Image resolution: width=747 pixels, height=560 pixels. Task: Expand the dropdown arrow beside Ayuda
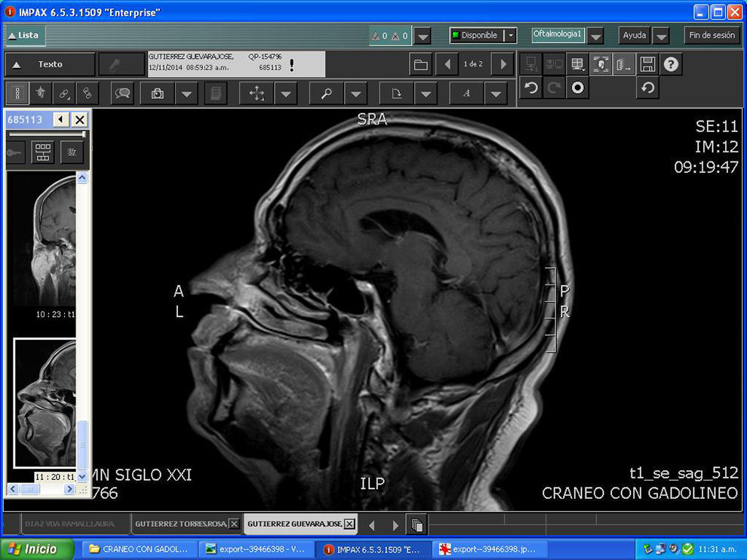[x=661, y=35]
